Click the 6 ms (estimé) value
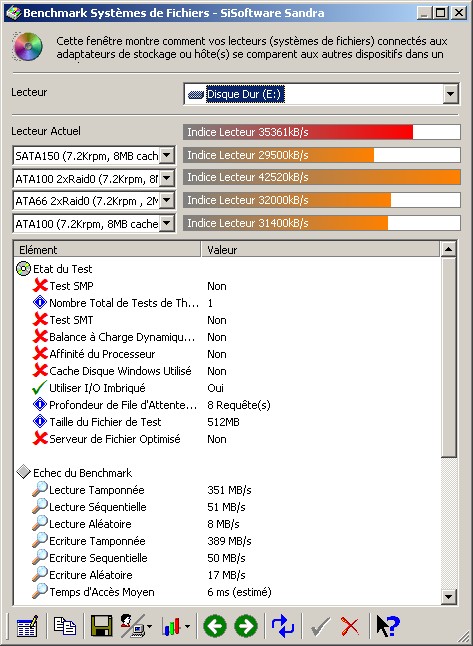Viewport: 473px width, 646px height. 239,592
